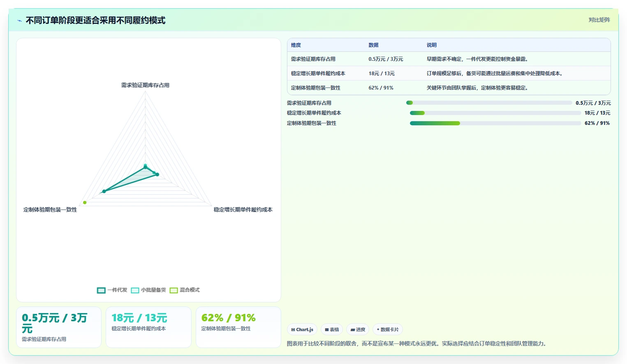Click the 稳定增长期单件履约成本 progress bar
The height and width of the screenshot is (364, 627).
tap(495, 113)
